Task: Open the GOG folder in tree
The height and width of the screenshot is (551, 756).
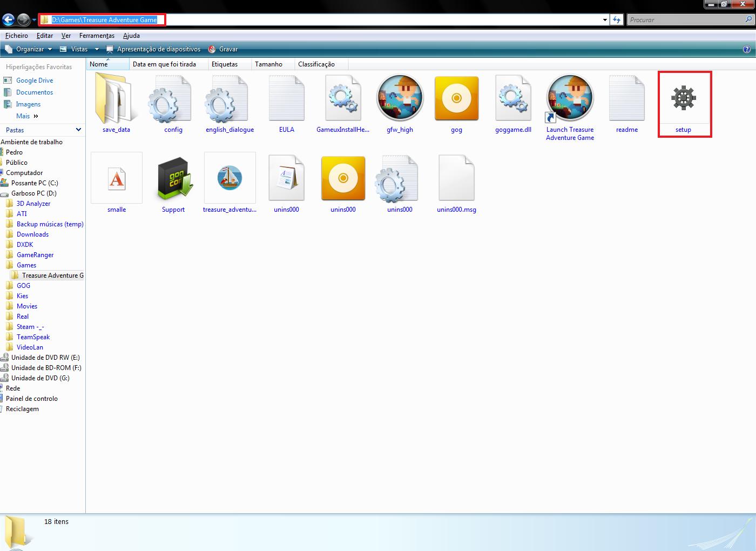Action: pyautogui.click(x=23, y=286)
